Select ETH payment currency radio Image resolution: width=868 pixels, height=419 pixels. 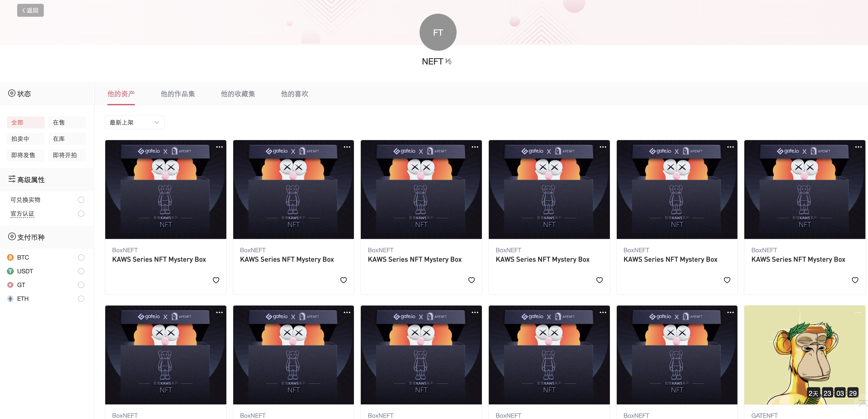click(x=81, y=299)
